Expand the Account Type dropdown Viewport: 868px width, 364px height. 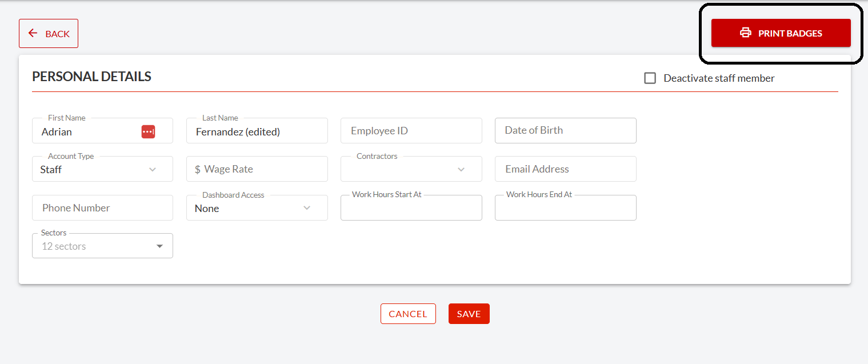[x=153, y=169]
